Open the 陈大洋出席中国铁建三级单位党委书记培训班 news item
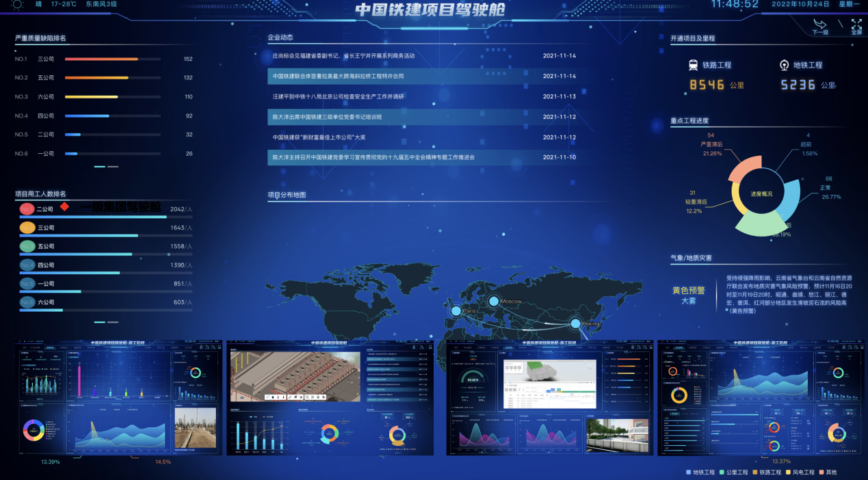868x480 pixels. pyautogui.click(x=327, y=117)
